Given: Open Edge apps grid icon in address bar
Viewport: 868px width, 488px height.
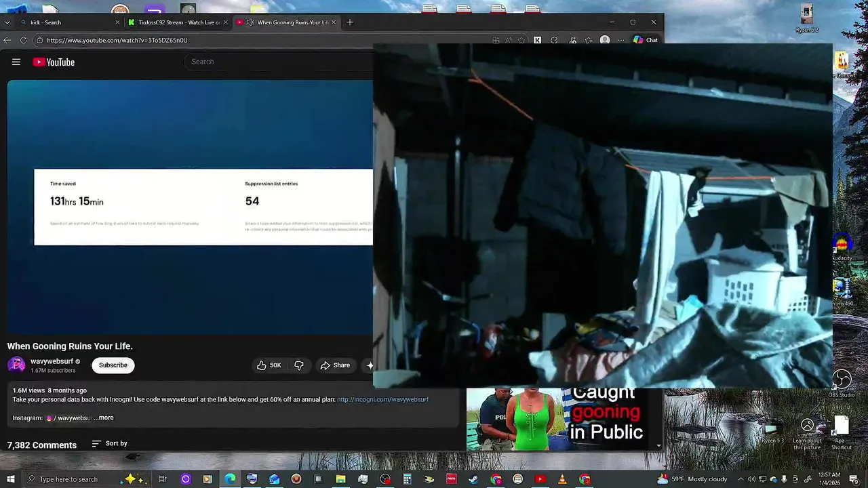Looking at the screenshot, I should pos(496,40).
